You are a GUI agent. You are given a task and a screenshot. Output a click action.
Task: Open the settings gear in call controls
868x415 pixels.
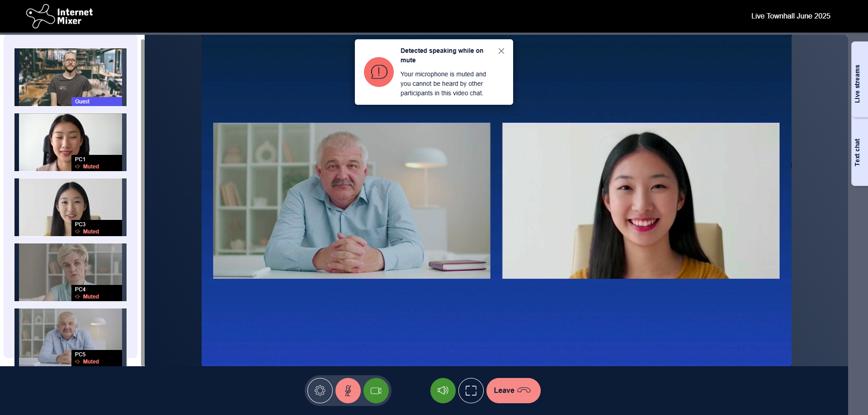[x=320, y=391]
